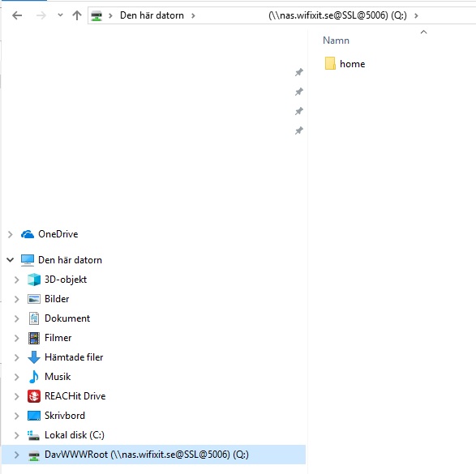
Task: Click the network drive icon in address bar
Action: (x=96, y=15)
